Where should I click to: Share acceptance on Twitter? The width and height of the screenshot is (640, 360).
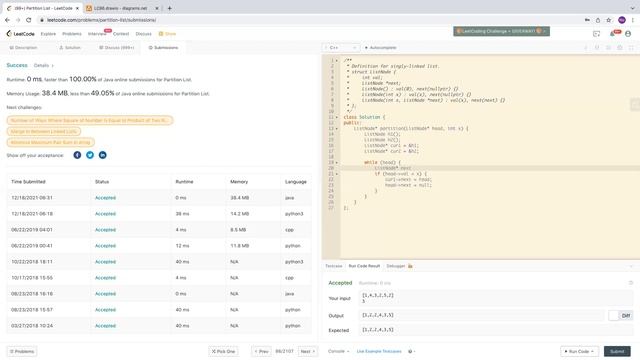(90, 155)
